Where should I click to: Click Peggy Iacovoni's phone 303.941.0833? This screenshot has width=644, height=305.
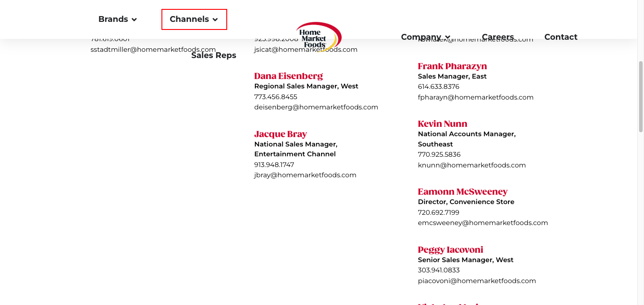(x=438, y=270)
